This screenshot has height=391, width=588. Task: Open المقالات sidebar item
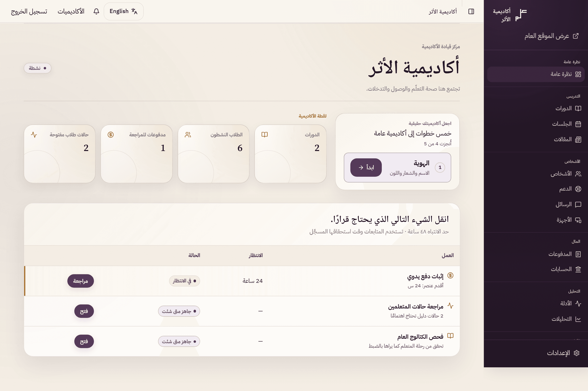pyautogui.click(x=536, y=139)
